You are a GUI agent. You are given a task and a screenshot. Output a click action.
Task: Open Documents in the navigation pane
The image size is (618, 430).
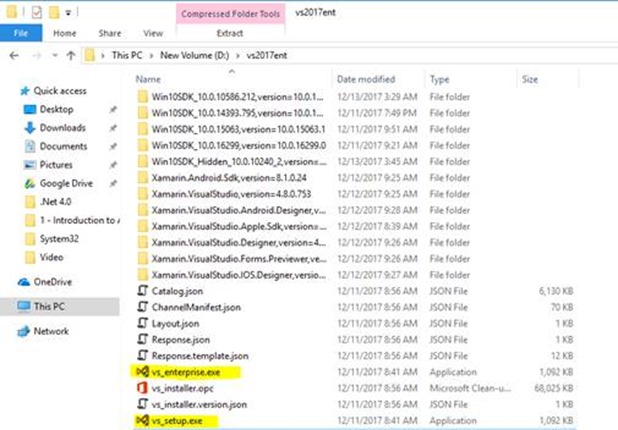pos(63,146)
